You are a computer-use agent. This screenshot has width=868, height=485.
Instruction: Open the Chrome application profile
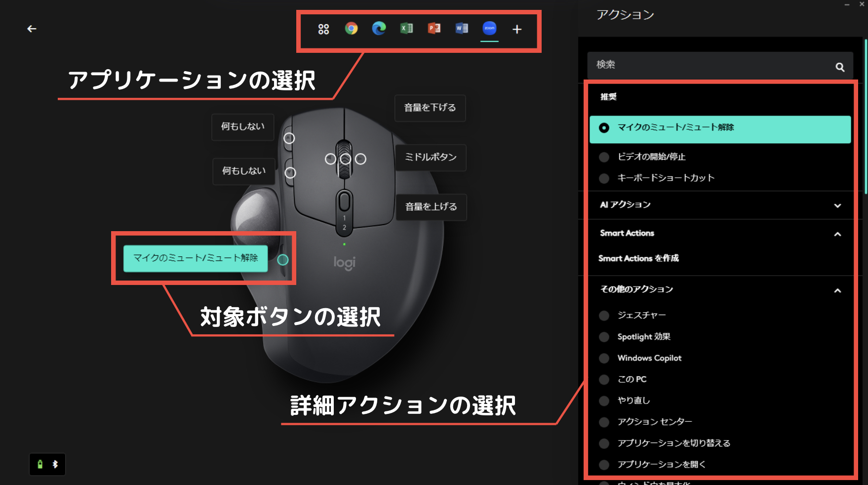point(351,29)
